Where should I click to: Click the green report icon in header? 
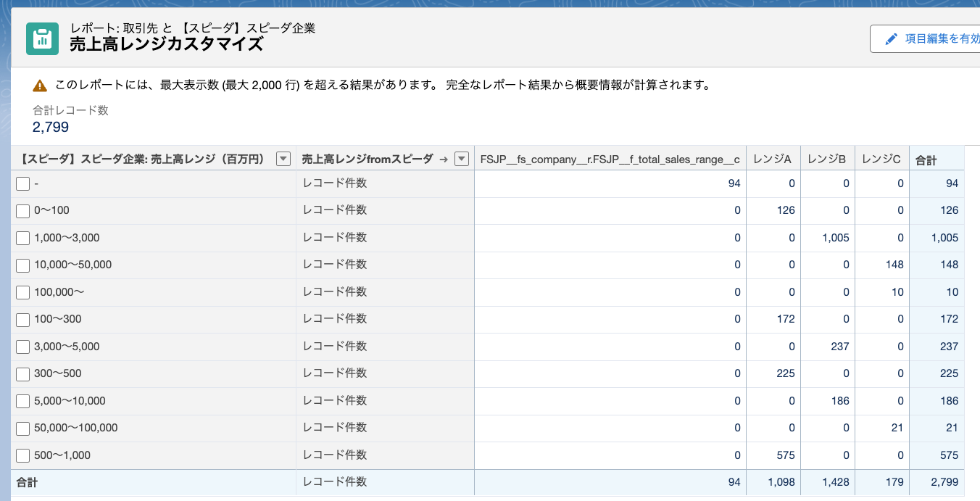click(42, 38)
